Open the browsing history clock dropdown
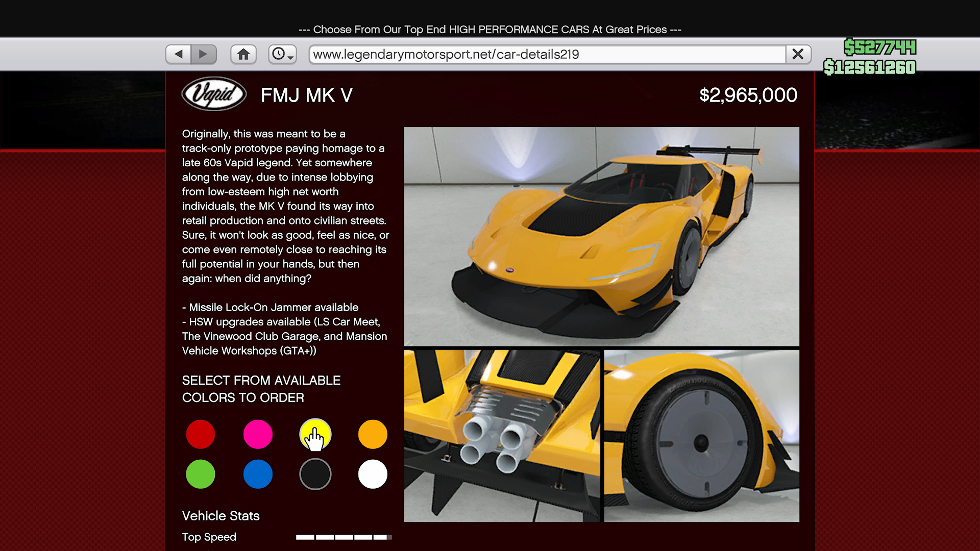This screenshot has width=980, height=551. [x=282, y=54]
